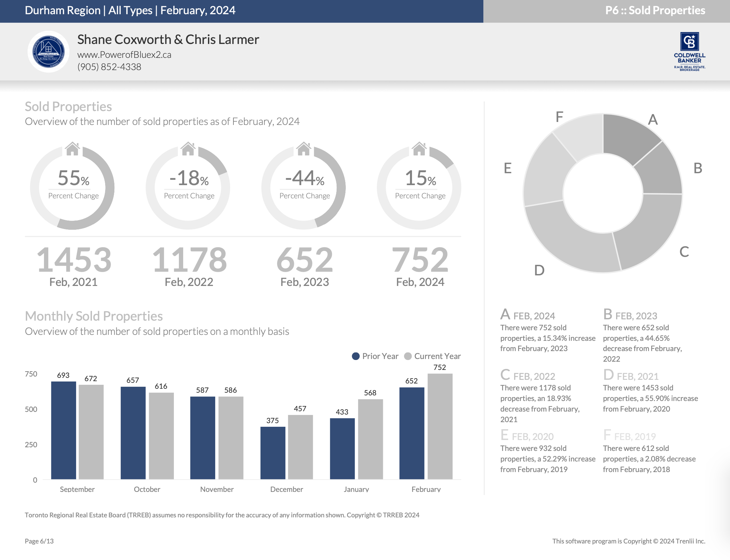Click the PowerofBluex2 circular team logo
This screenshot has height=560, width=730.
[48, 52]
